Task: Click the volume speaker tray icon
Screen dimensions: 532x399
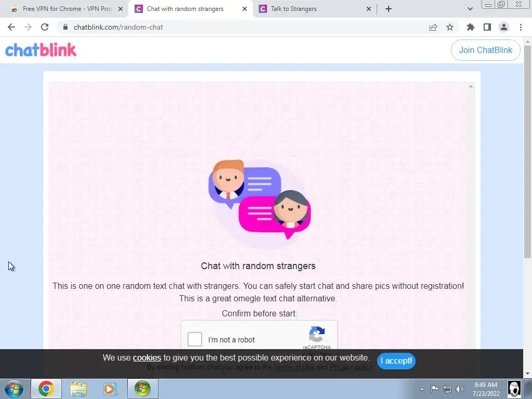Action: click(x=460, y=389)
